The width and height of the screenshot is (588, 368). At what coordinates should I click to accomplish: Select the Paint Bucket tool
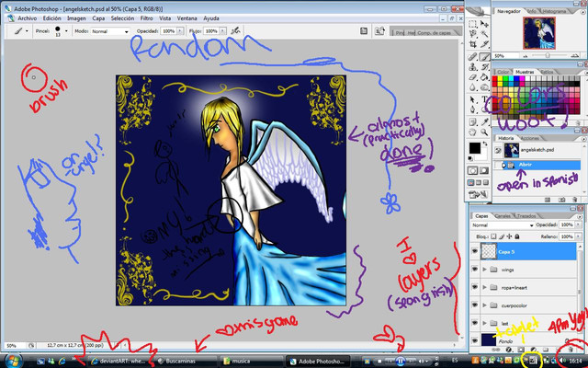484,77
